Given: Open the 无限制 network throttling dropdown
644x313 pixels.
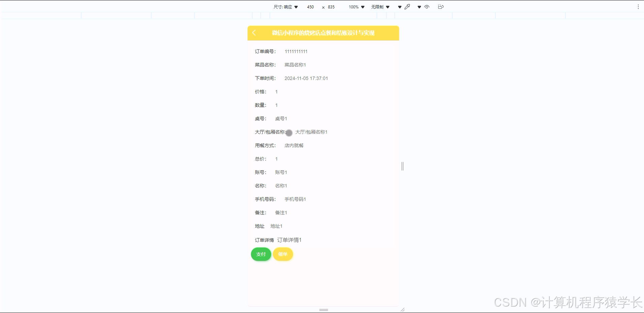Looking at the screenshot, I should 380,7.
